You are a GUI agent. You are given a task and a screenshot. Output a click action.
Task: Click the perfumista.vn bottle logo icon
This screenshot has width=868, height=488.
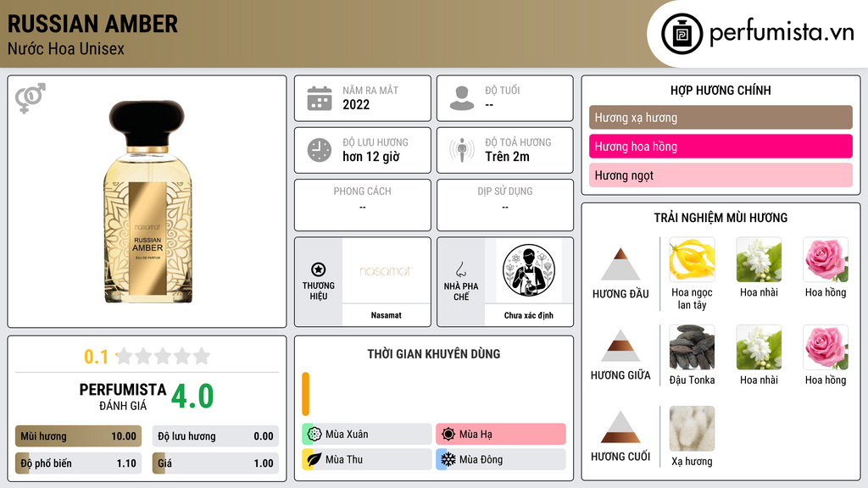682,34
